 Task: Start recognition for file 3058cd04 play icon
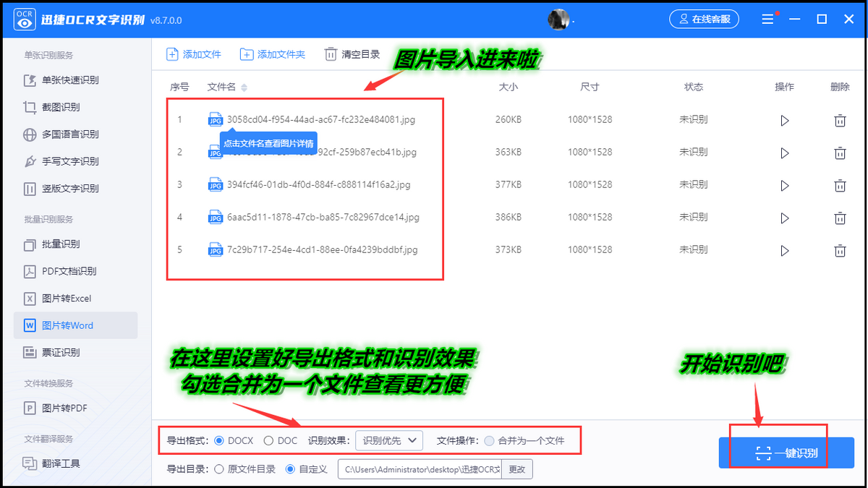[785, 120]
